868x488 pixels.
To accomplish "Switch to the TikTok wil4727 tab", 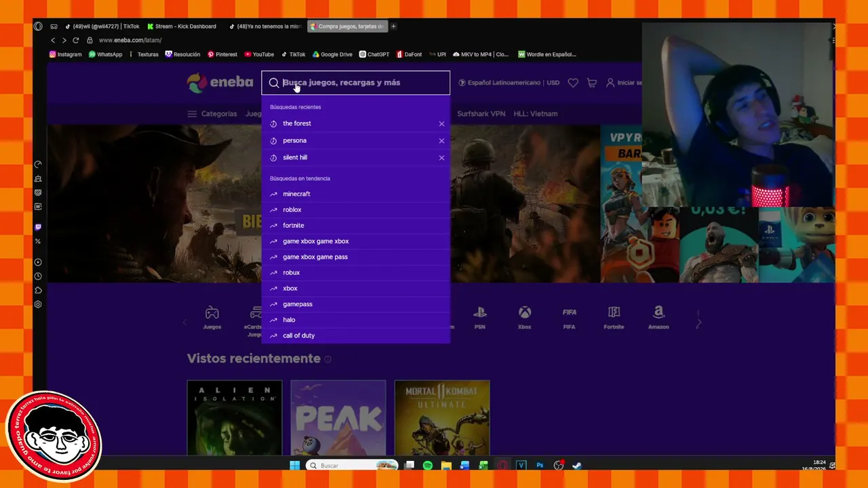I will click(102, 26).
